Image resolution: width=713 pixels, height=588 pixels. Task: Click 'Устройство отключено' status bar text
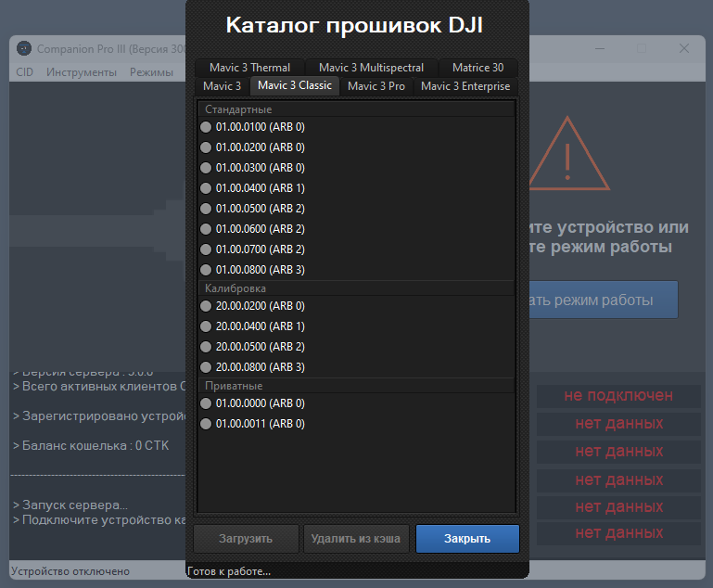pyautogui.click(x=70, y=571)
